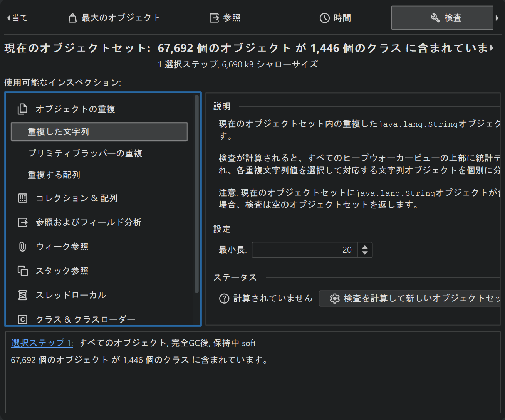Click the 最小長 value input field

pos(304,250)
